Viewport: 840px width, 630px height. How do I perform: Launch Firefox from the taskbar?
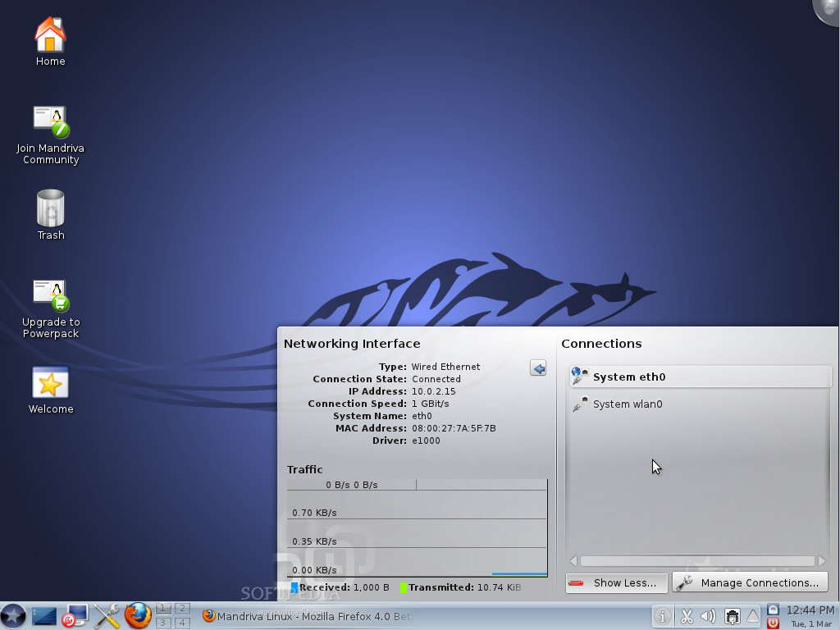pos(136,615)
